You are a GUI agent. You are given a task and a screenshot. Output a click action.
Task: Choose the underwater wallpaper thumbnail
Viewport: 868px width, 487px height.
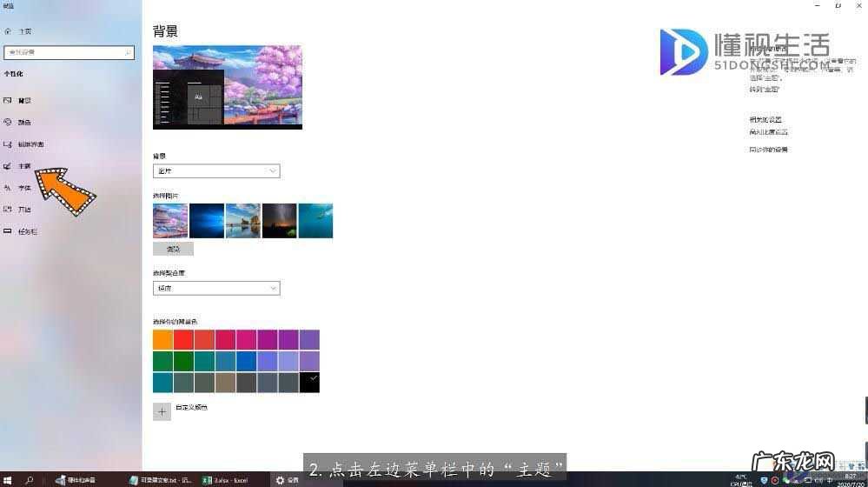click(x=315, y=221)
